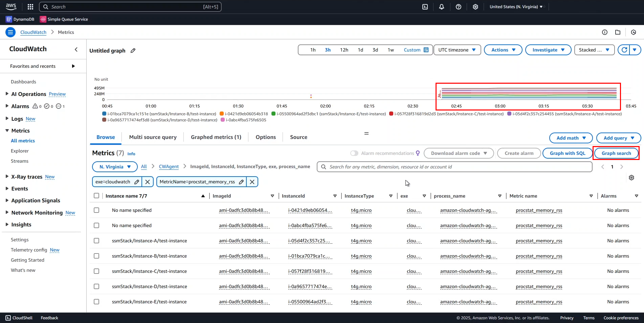Open the services grid menu

coord(30,7)
